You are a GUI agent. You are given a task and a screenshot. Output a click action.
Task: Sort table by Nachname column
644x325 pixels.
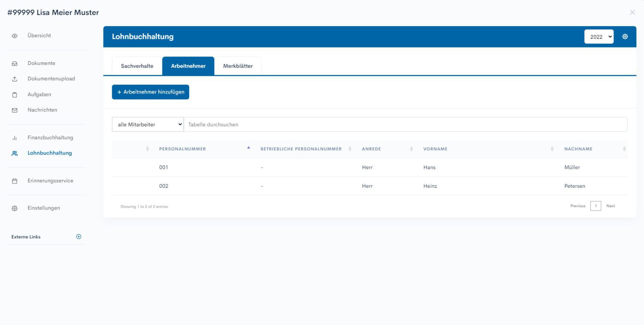point(578,149)
